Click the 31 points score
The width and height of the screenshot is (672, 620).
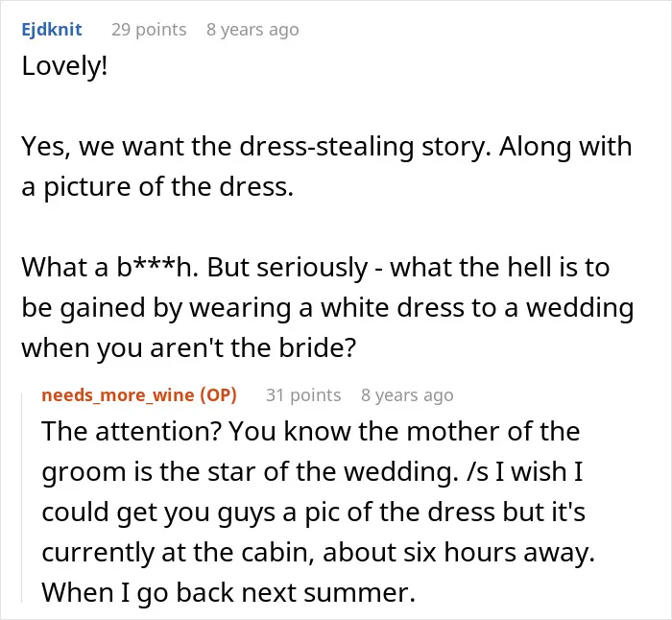coord(303,394)
